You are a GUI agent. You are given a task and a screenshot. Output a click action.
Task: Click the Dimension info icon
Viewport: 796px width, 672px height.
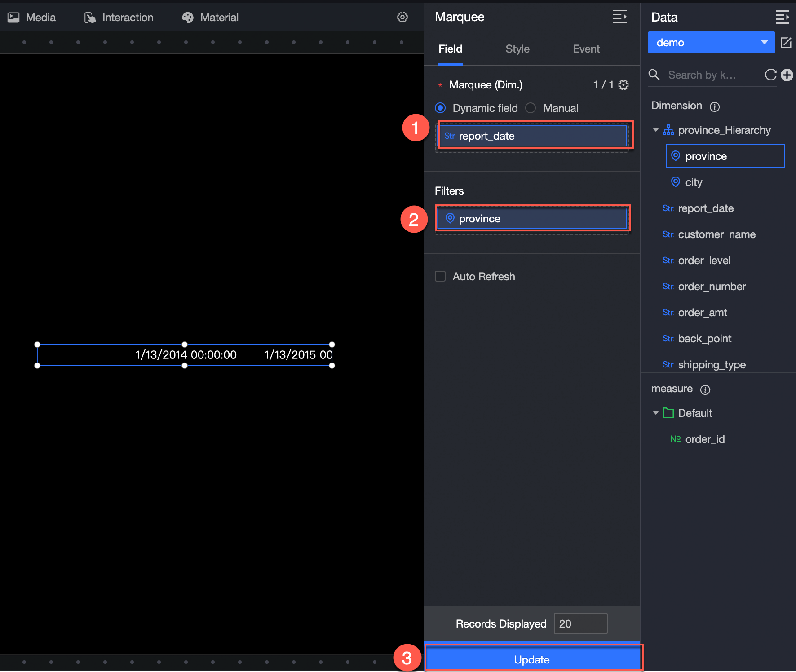714,106
